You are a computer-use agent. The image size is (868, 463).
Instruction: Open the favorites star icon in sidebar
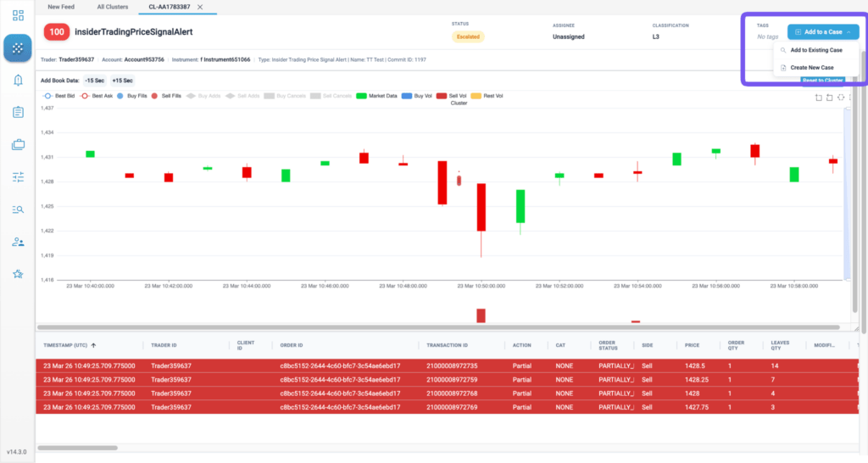point(18,274)
